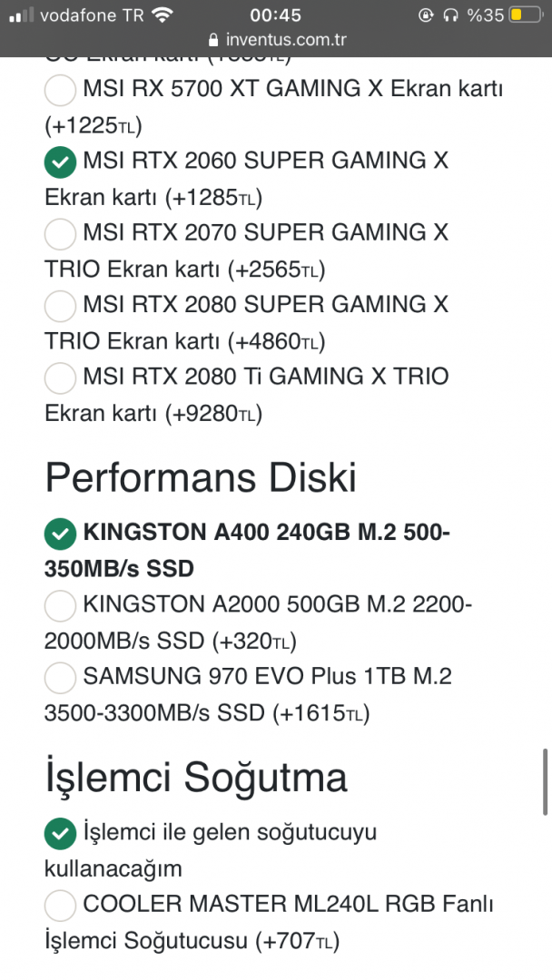
Task: Tap selected stock CPU cooler option
Action: [x=59, y=832]
